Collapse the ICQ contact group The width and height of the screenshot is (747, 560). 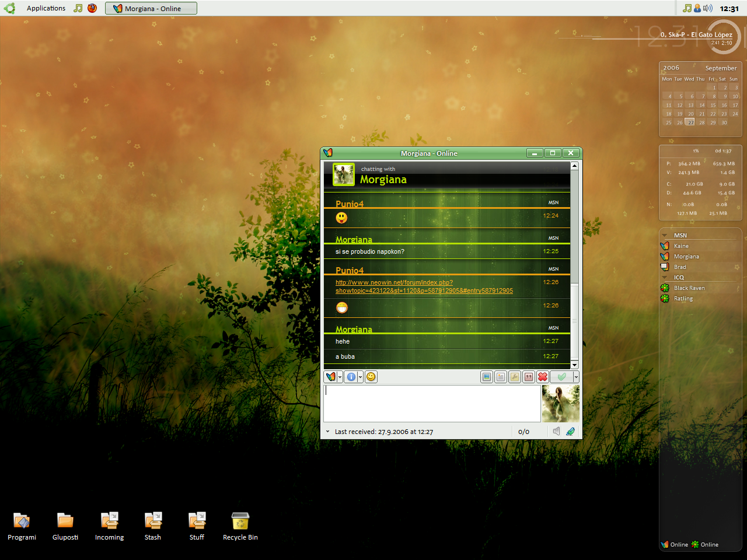(x=665, y=278)
